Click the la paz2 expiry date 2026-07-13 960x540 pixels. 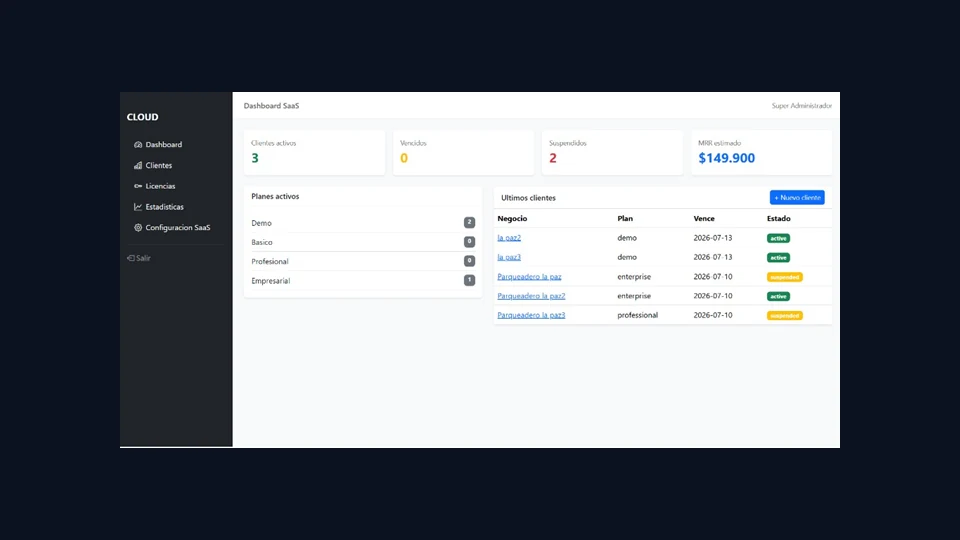pos(713,238)
